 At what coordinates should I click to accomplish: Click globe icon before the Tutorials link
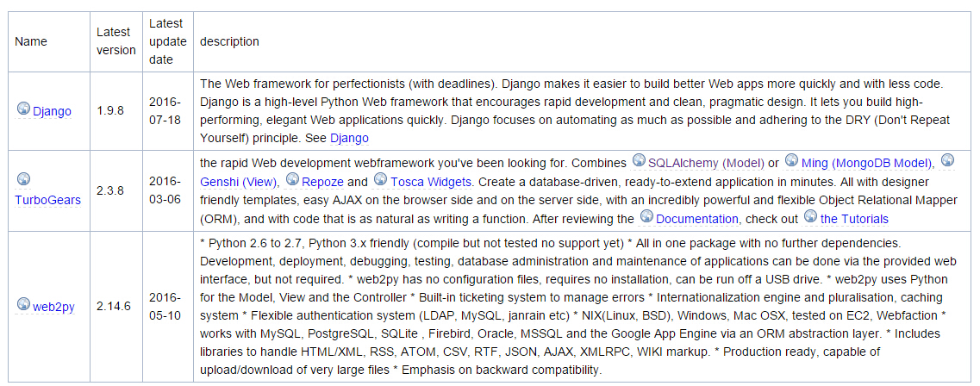[810, 217]
